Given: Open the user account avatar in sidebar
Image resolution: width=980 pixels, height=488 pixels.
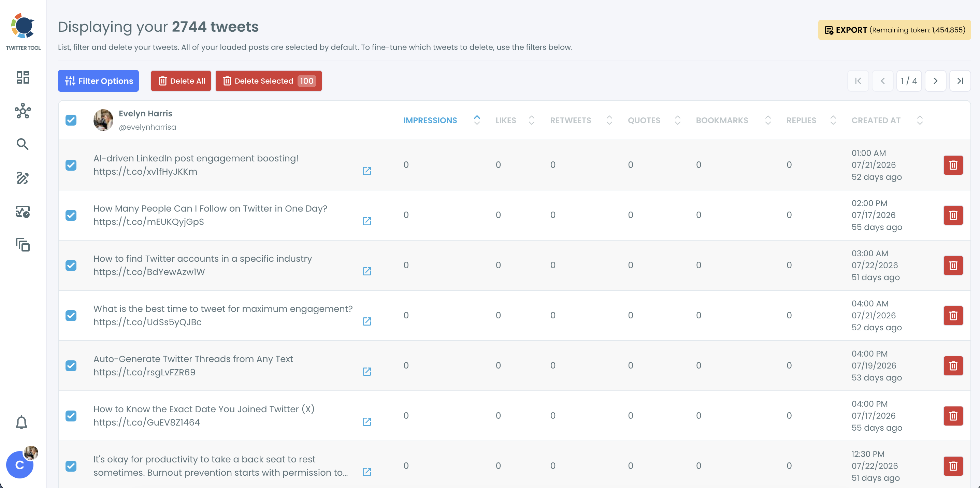Looking at the screenshot, I should click(x=20, y=464).
